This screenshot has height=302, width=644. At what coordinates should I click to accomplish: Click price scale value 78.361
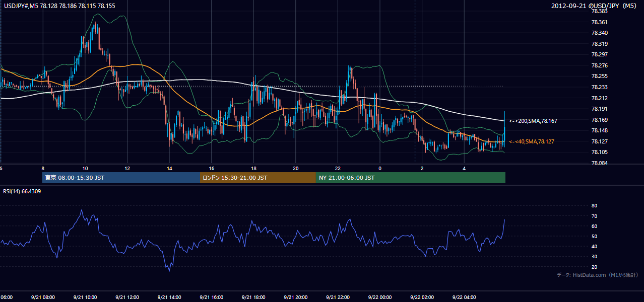click(x=599, y=22)
